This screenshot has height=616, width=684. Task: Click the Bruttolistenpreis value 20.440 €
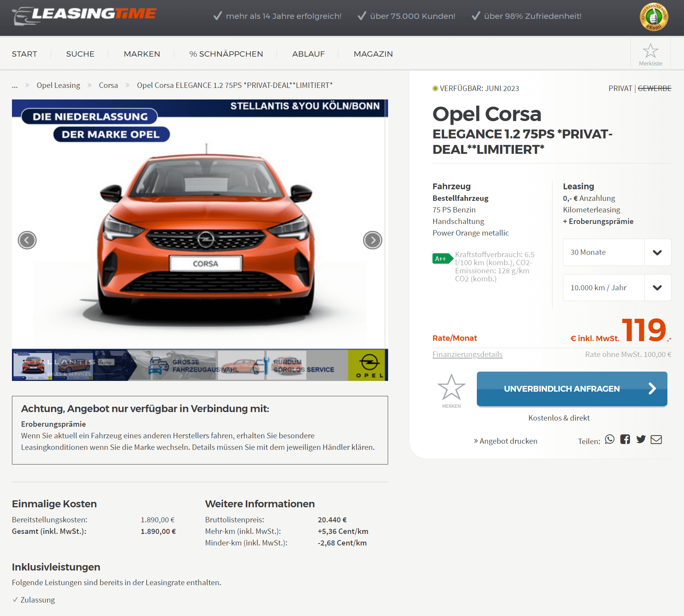(332, 520)
